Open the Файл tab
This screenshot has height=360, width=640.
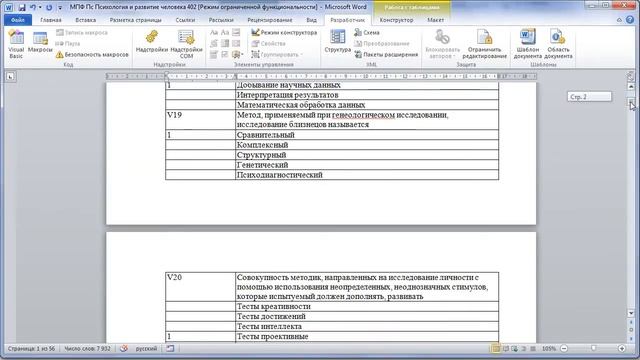click(x=18, y=20)
